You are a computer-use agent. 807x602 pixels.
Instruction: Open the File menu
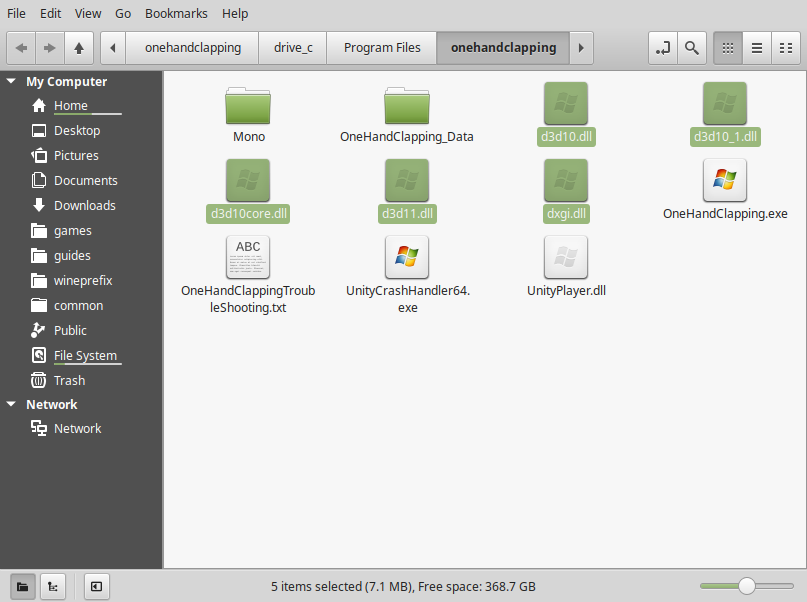[16, 13]
